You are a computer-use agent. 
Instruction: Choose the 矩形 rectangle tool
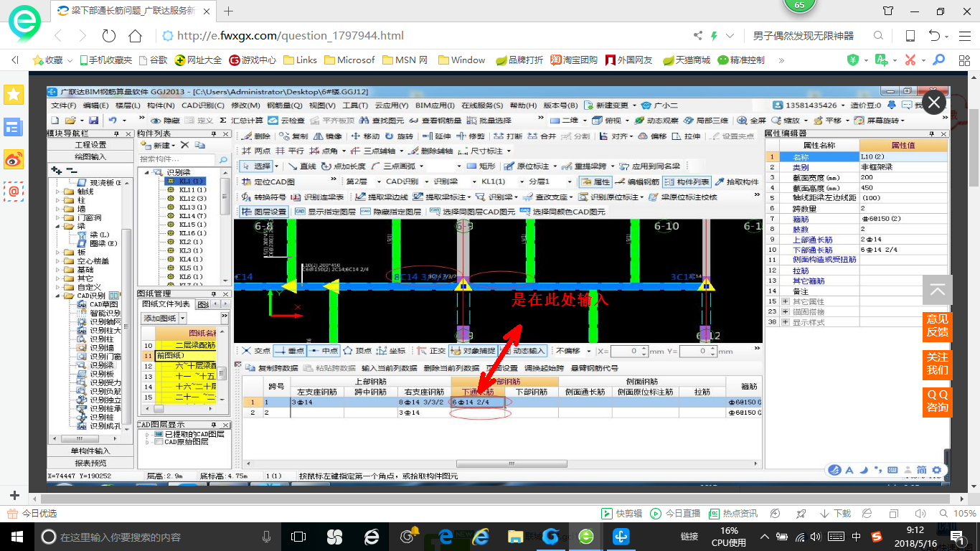point(481,166)
